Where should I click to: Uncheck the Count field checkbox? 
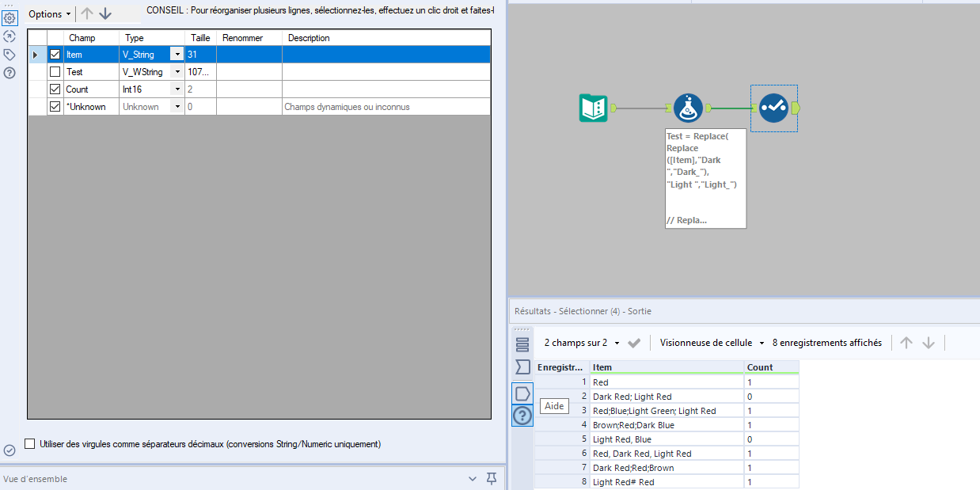click(x=54, y=89)
